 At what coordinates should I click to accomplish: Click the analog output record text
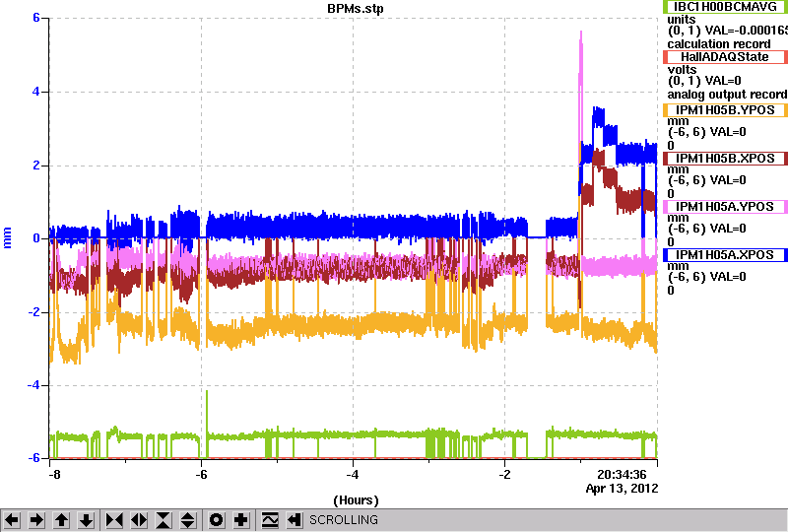pos(727,95)
